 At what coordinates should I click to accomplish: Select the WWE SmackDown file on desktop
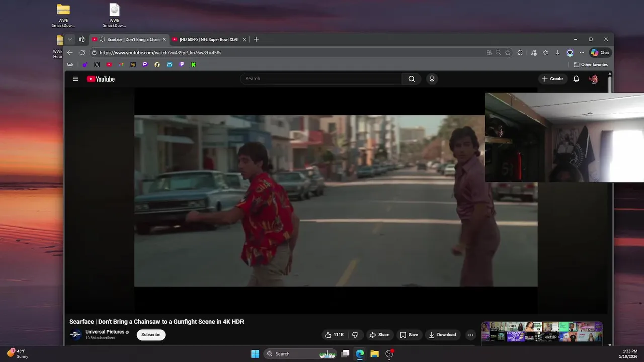tap(114, 16)
